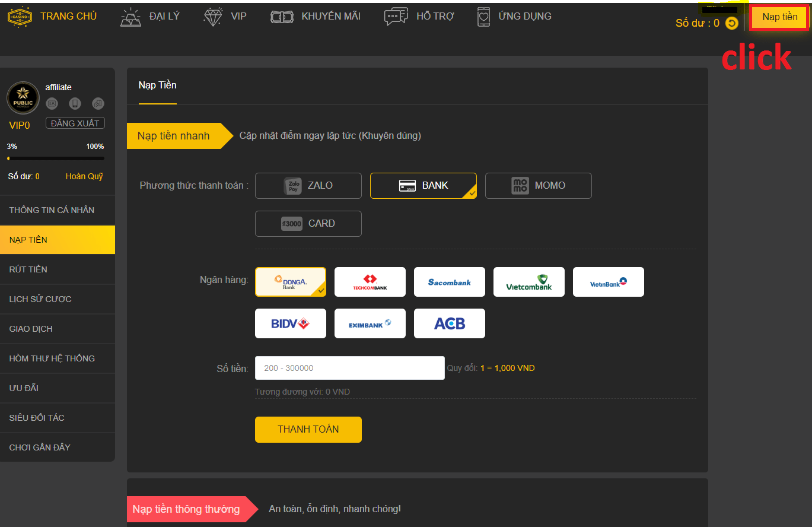Choose Sacombank
The width and height of the screenshot is (812, 527).
pos(450,282)
